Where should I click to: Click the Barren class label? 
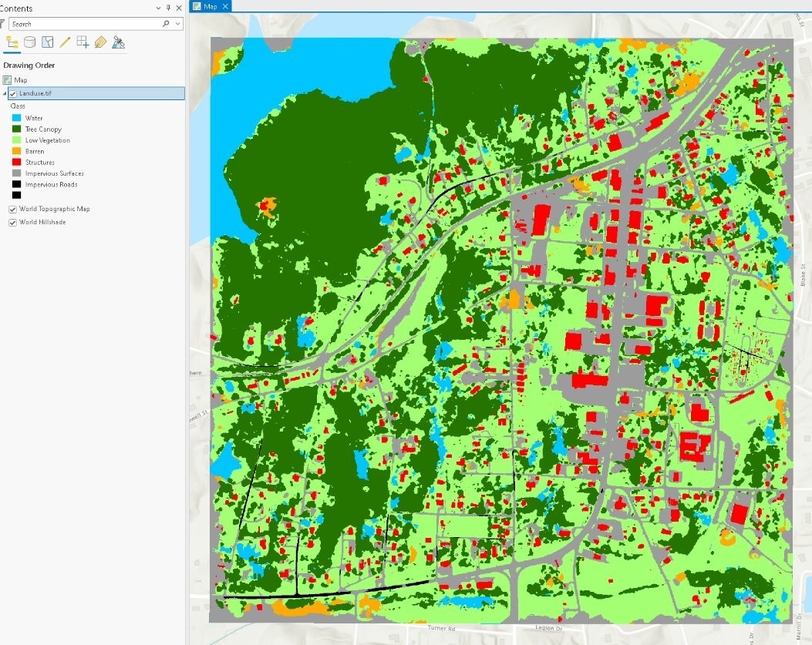tap(35, 151)
